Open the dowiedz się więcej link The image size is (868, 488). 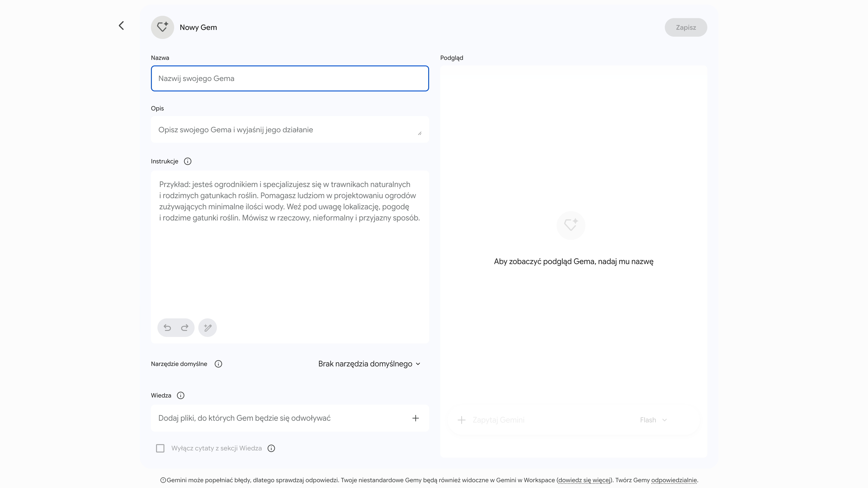(584, 480)
